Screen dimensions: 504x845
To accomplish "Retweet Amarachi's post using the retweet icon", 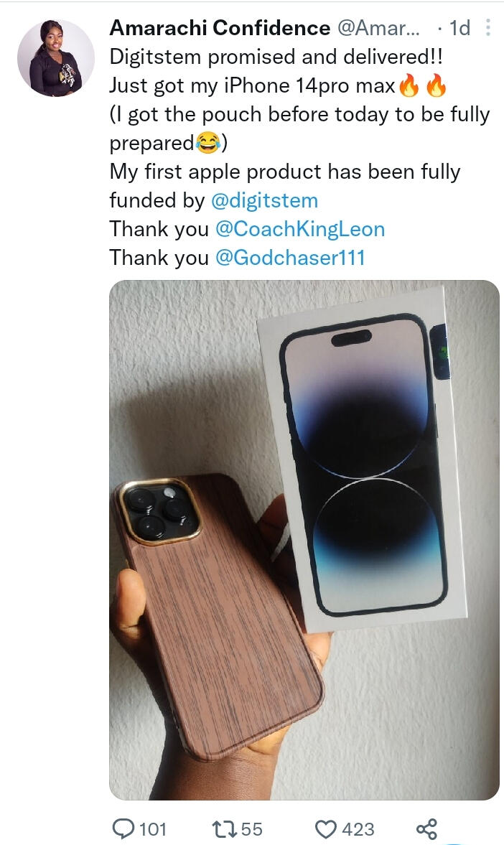I will pos(225,829).
